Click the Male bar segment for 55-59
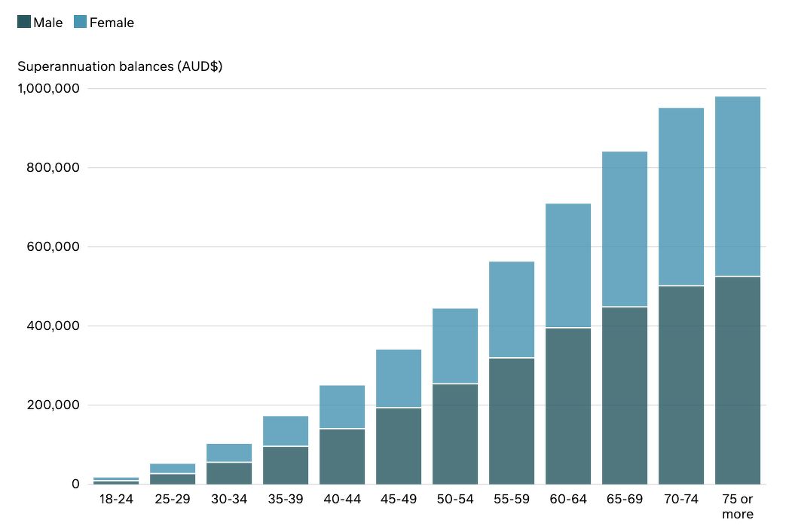 pyautogui.click(x=512, y=421)
